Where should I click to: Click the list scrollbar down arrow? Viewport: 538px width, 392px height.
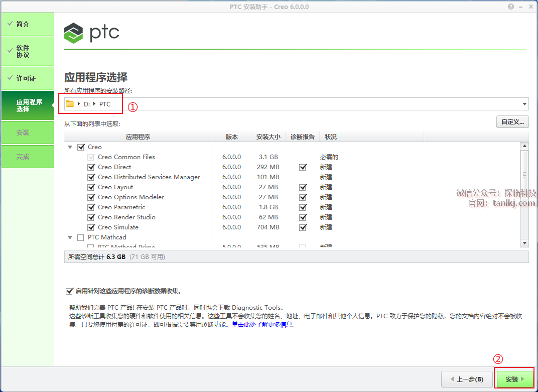pos(524,243)
